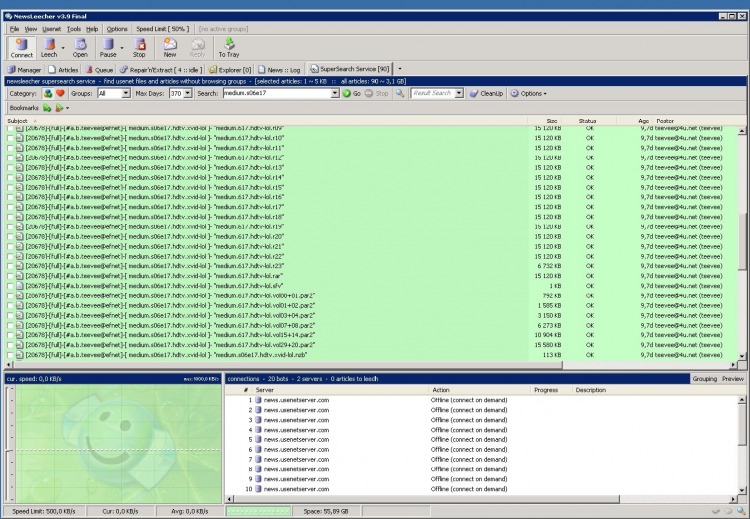Open tab list arrow after SuperSearch tab
Image resolution: width=750 pixels, height=519 pixels.
(400, 69)
